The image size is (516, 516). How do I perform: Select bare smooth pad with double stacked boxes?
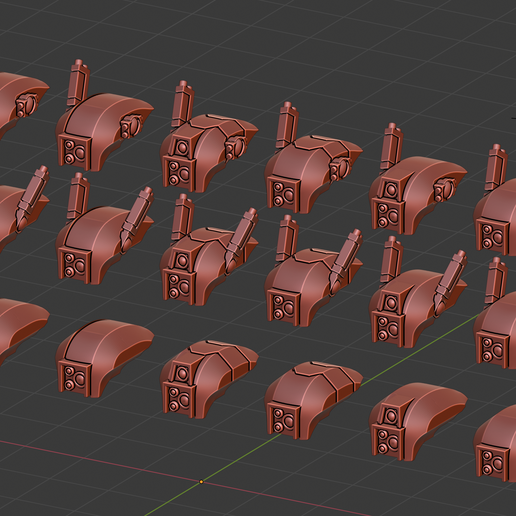point(418,422)
